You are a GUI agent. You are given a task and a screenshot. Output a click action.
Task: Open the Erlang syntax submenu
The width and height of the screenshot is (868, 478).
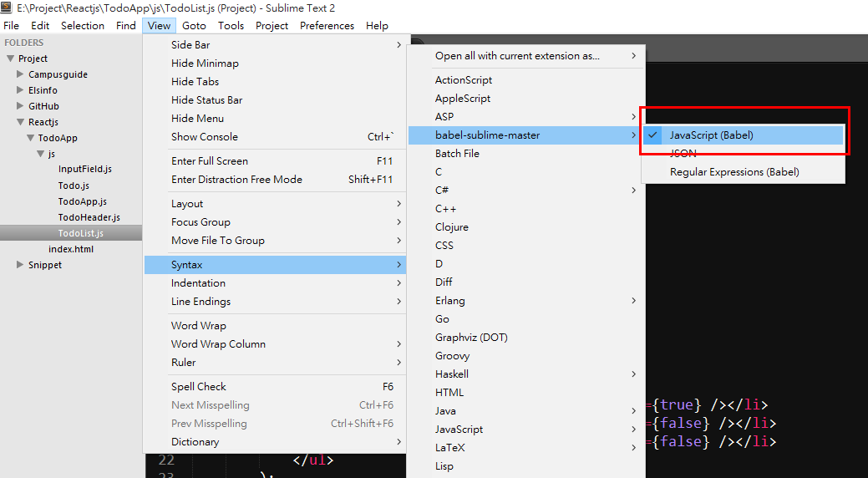coord(525,300)
